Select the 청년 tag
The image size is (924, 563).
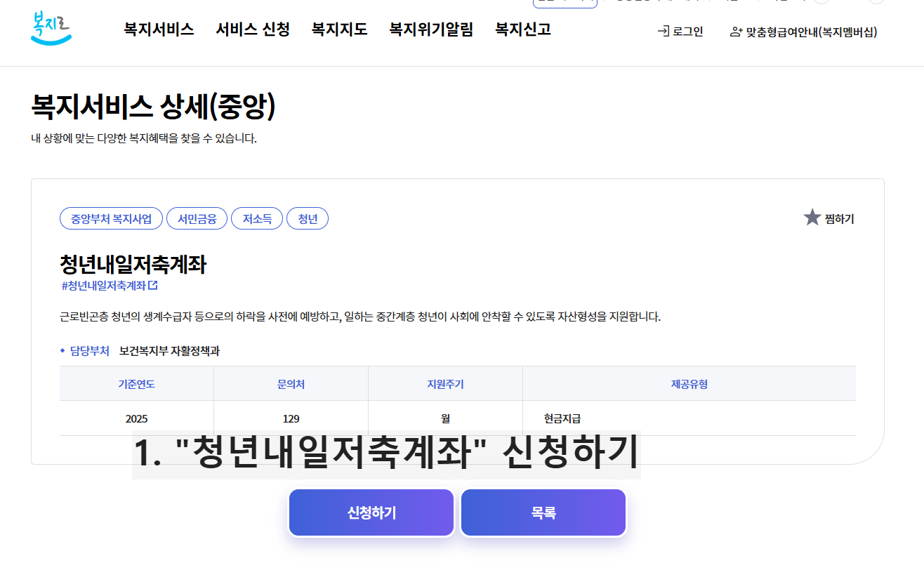pos(308,219)
